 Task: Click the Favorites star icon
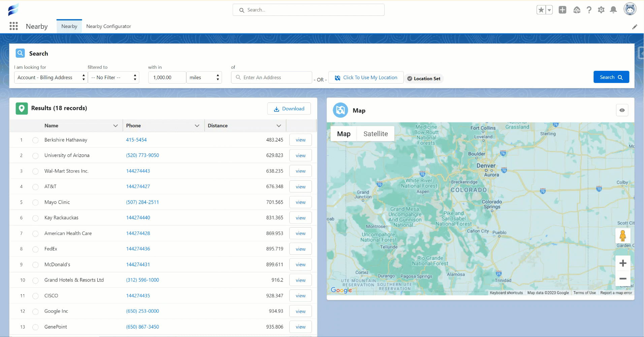[541, 10]
